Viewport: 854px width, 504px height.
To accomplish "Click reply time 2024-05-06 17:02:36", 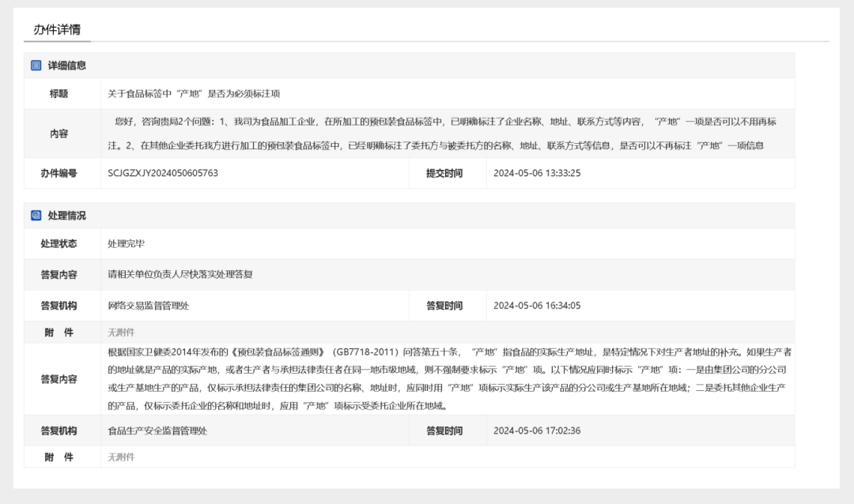I will coord(537,431).
